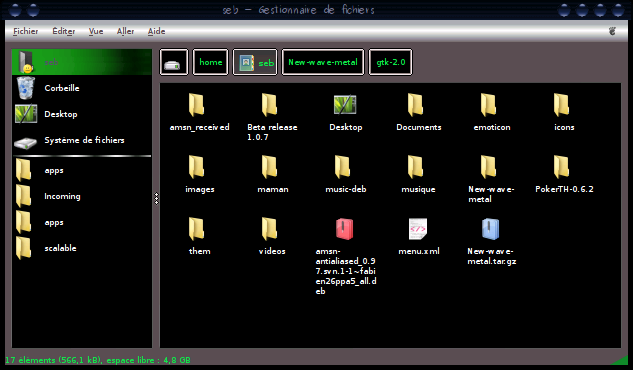The height and width of the screenshot is (370, 633).
Task: Select the icons folder
Action: tap(562, 105)
